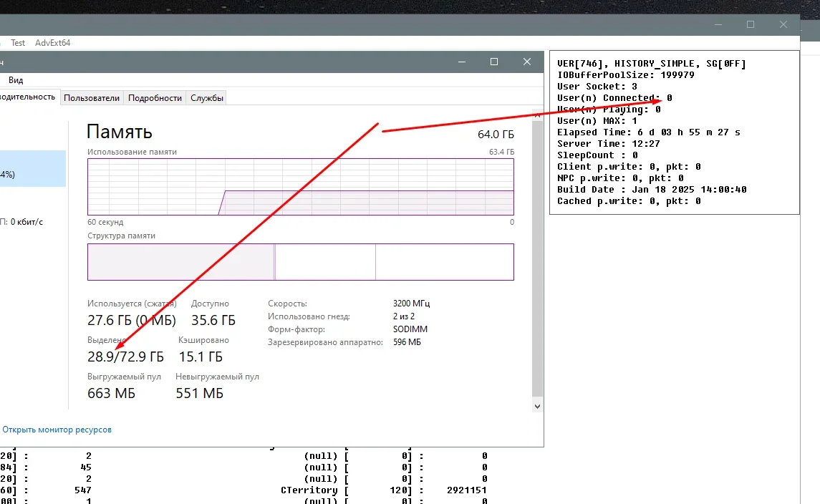Maximize the Task Manager window
820x504 pixels.
pos(494,62)
